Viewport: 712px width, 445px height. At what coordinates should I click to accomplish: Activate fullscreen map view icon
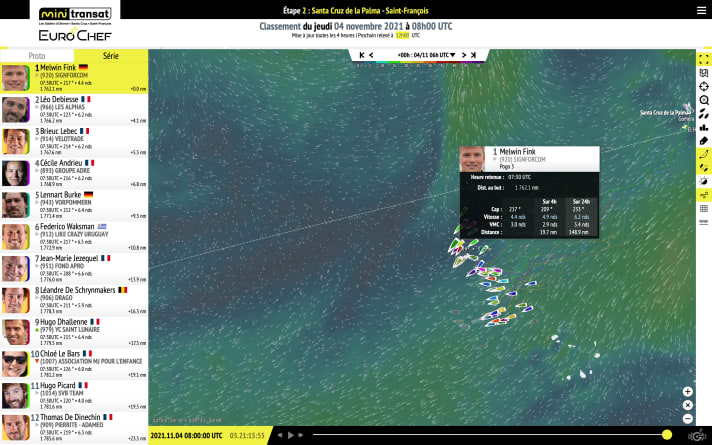704,60
